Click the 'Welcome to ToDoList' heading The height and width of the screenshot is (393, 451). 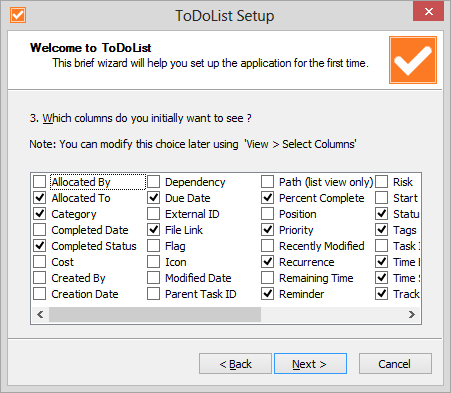click(x=90, y=48)
